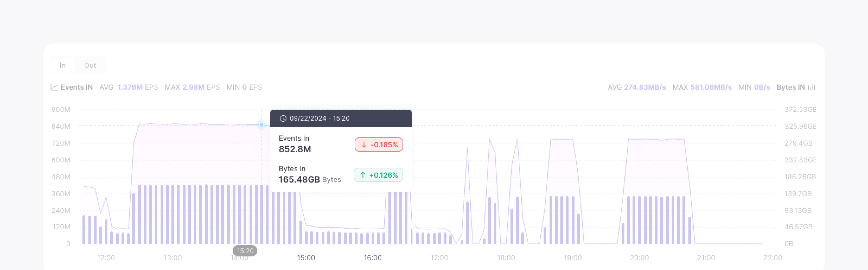
Task: Click the 186.26GB right axis label
Action: (800, 177)
